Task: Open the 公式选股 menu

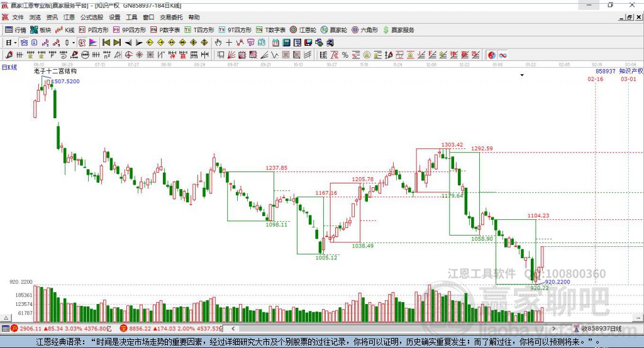Action: click(x=92, y=17)
